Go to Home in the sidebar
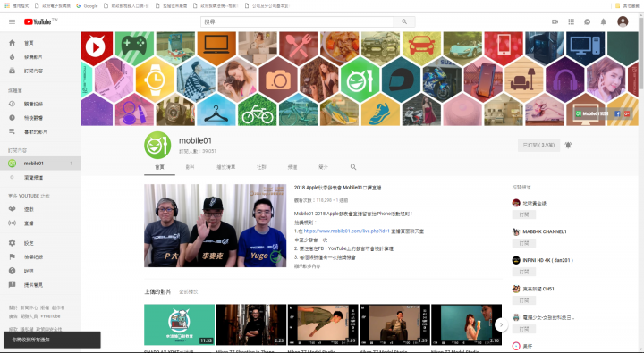 [x=40, y=43]
